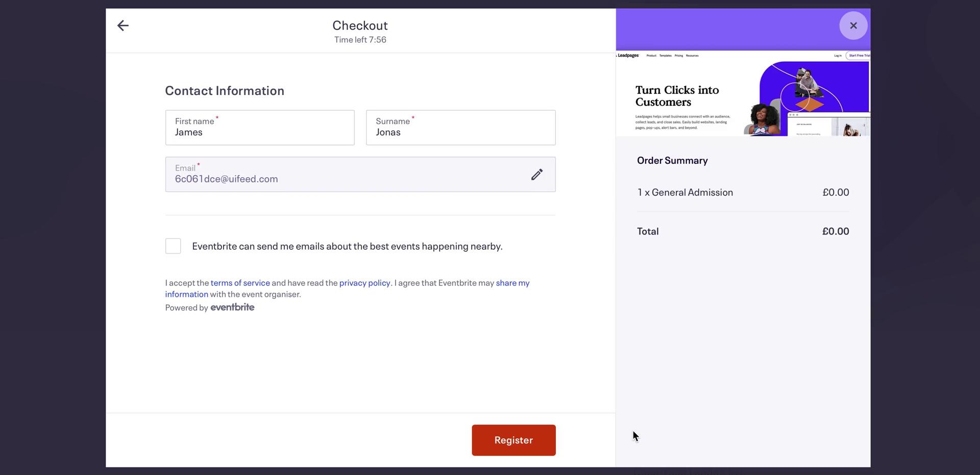Viewport: 980px width, 475px height.
Task: Click the pencil icon to edit email
Action: (536, 175)
